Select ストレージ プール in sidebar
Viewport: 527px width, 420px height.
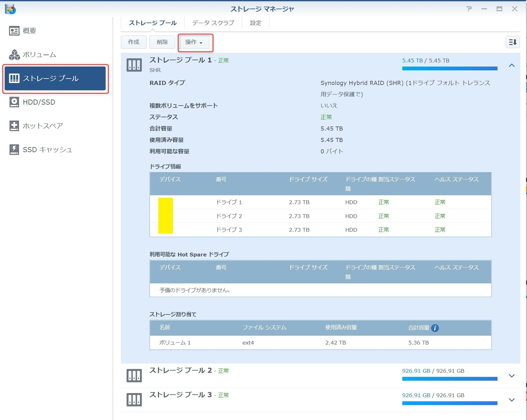click(x=56, y=79)
